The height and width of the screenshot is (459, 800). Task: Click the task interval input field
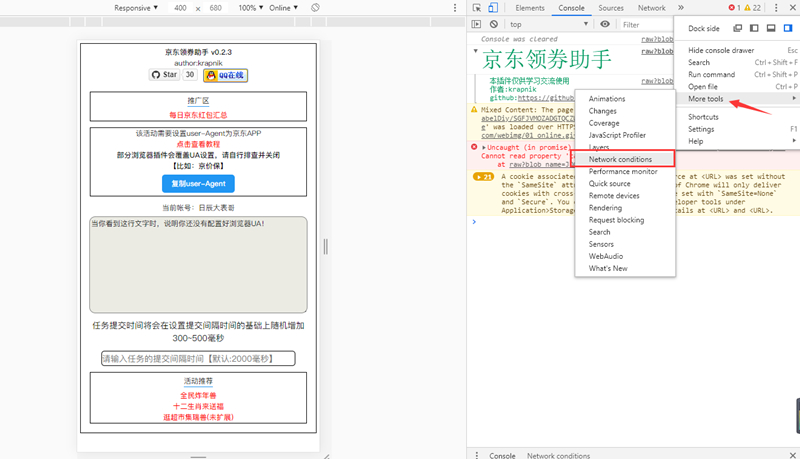pyautogui.click(x=198, y=359)
